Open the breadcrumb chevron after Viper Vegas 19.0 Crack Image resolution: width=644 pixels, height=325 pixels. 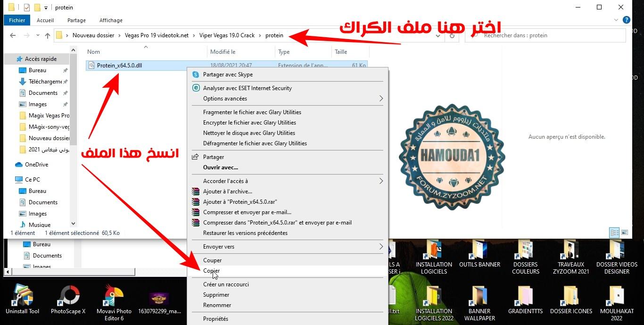tap(260, 35)
